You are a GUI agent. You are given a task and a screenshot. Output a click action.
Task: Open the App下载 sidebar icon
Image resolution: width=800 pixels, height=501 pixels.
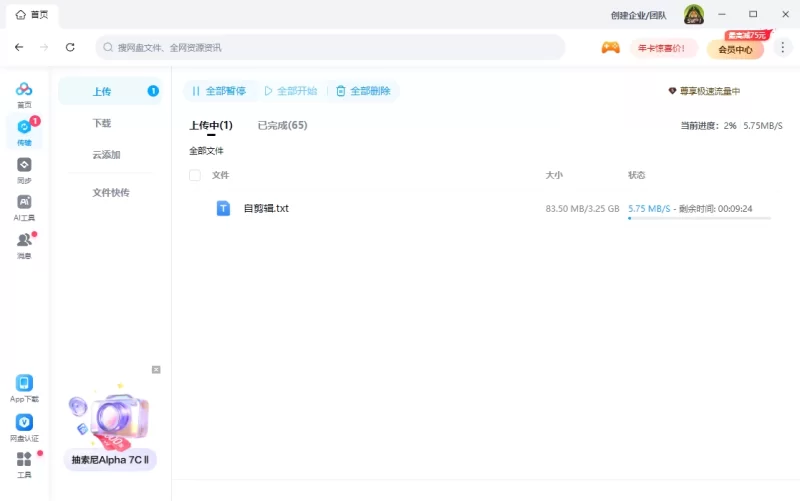coord(24,388)
